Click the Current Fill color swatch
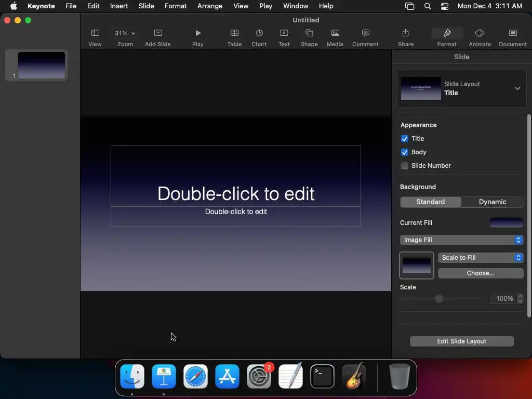This screenshot has height=399, width=532. tap(506, 223)
